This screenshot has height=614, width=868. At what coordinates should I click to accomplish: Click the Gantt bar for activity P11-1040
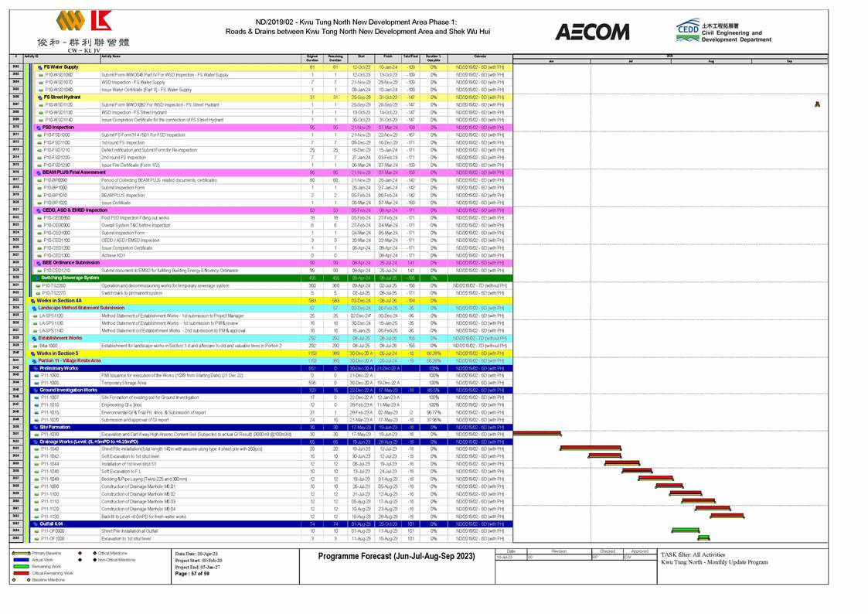point(591,448)
